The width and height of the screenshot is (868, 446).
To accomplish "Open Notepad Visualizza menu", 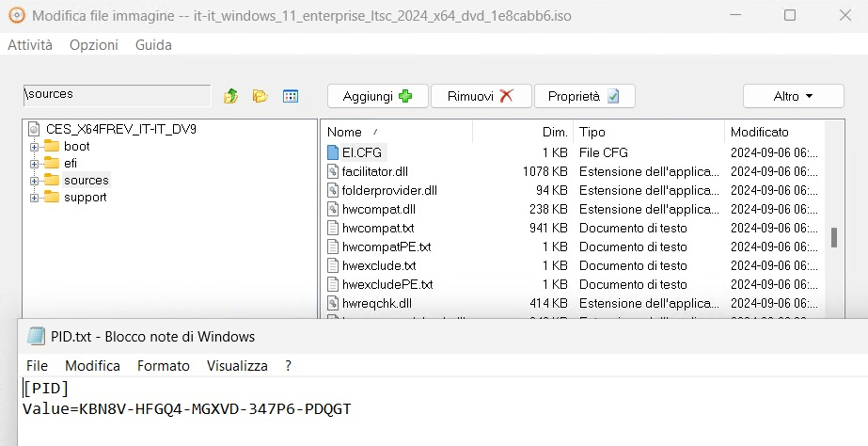I will click(237, 366).
